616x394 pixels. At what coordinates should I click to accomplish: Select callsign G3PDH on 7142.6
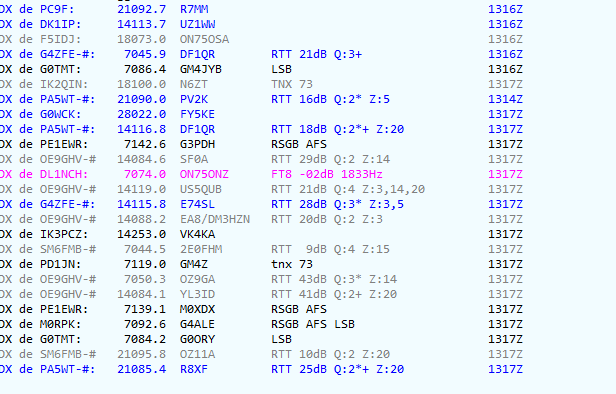(197, 144)
